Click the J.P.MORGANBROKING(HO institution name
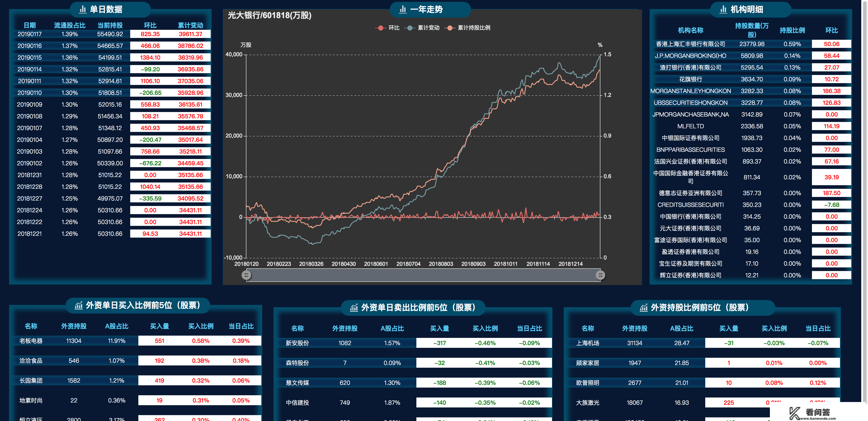Image resolution: width=868 pixels, height=421 pixels. click(690, 56)
